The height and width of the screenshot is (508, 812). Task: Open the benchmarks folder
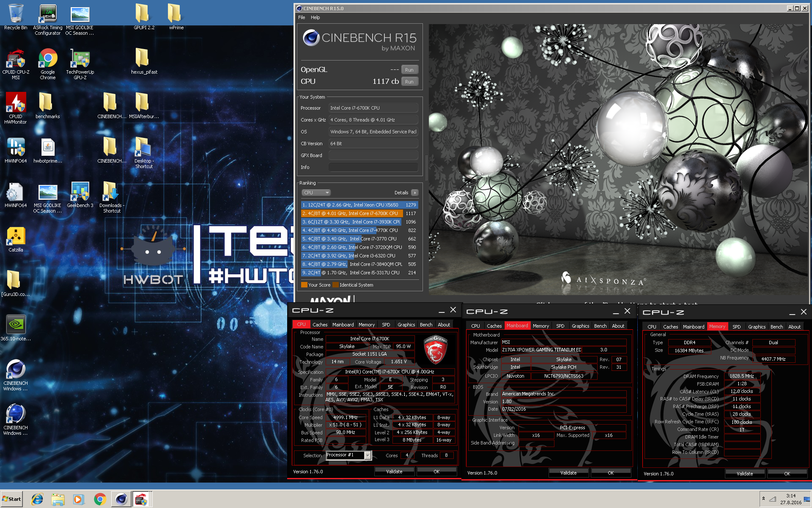pyautogui.click(x=48, y=106)
